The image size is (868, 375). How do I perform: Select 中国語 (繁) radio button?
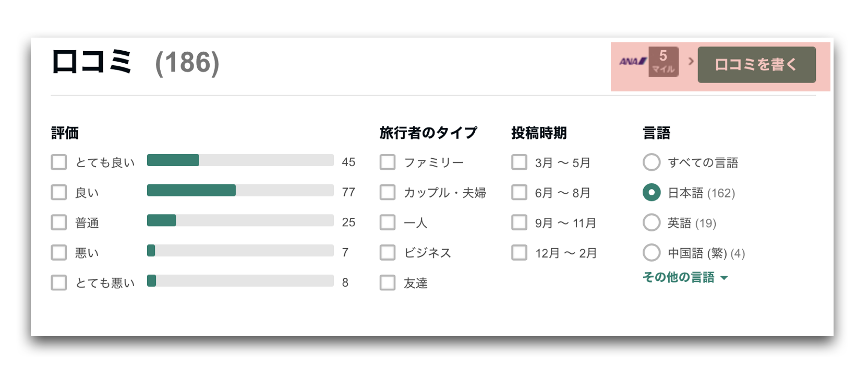(x=652, y=253)
